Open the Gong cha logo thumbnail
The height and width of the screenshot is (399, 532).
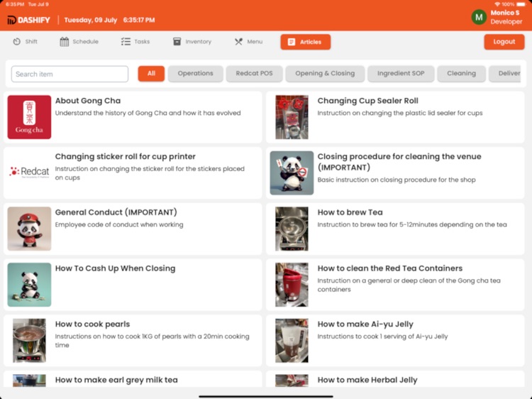point(29,117)
